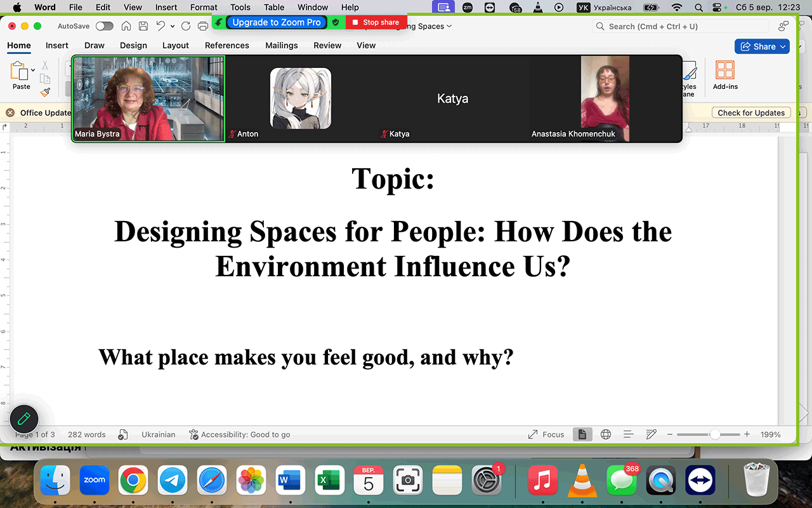Enable Focus mode in status bar
The width and height of the screenshot is (812, 508).
point(546,434)
